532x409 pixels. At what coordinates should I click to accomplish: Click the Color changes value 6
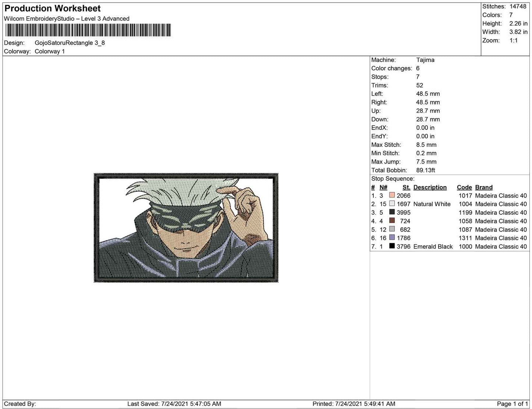click(x=418, y=68)
